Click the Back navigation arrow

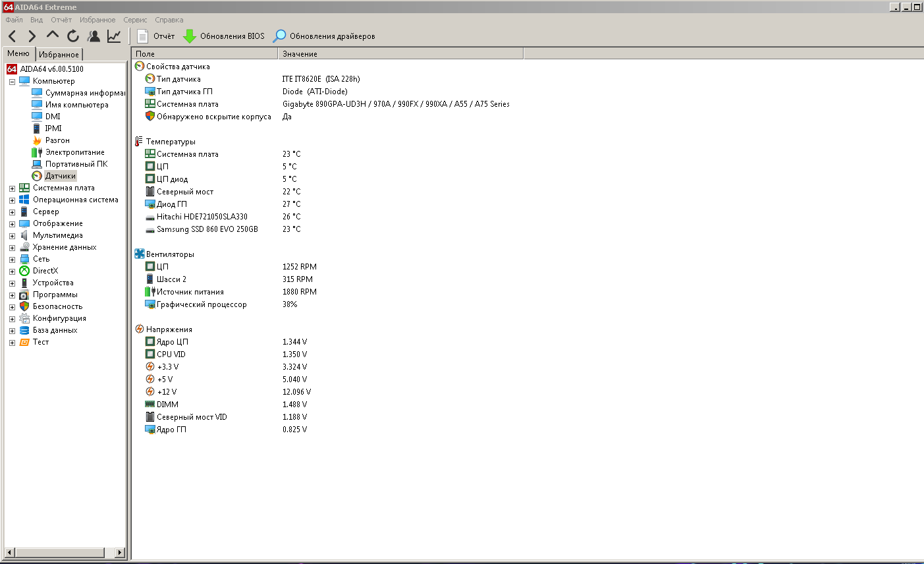(x=13, y=36)
